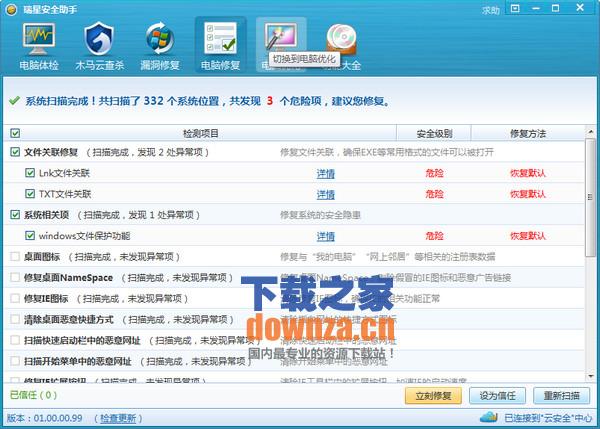The height and width of the screenshot is (429, 600).
Task: Uncheck 文件关联修复 category checkbox
Action: tap(15, 152)
